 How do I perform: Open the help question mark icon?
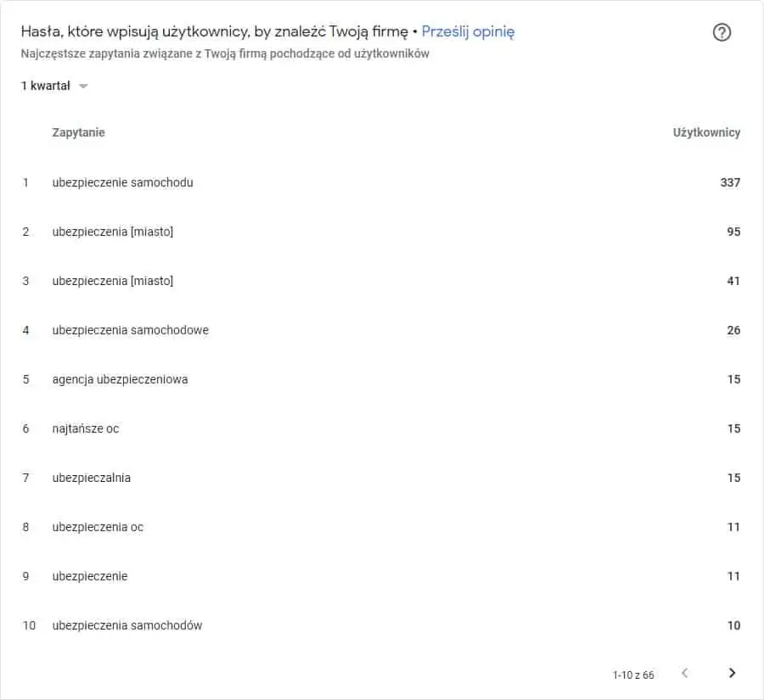point(722,32)
